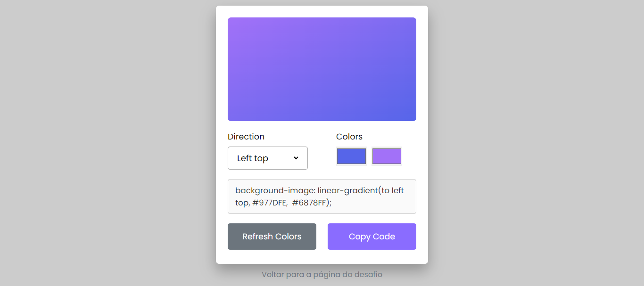Click the 'Direction' label
Image resolution: width=644 pixels, height=286 pixels.
point(246,137)
